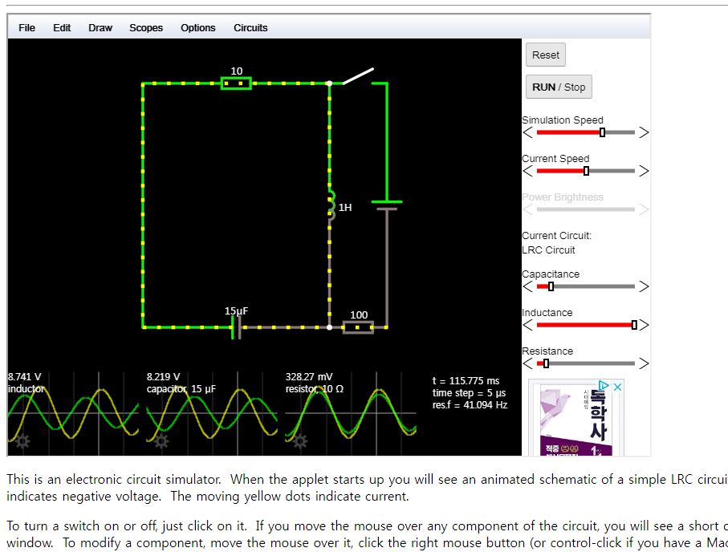Image resolution: width=728 pixels, height=560 pixels.
Task: Click the Resistance slider handle
Action: [546, 363]
